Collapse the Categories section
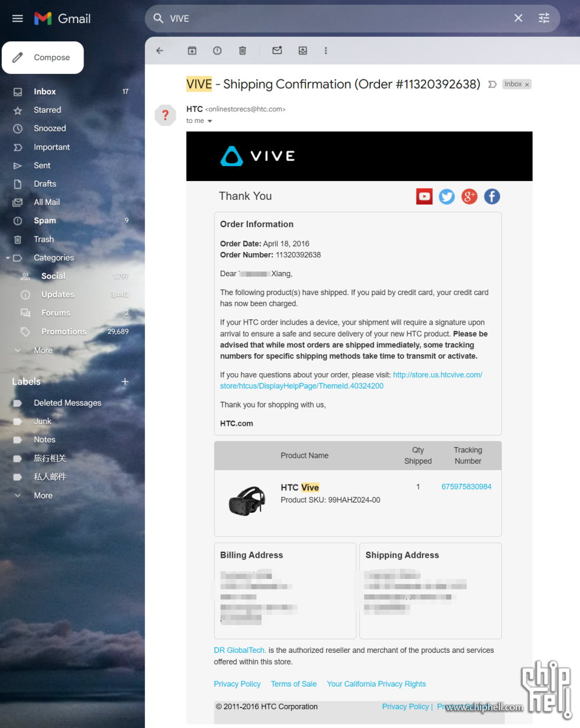Viewport: 580px width, 728px height. (x=7, y=258)
